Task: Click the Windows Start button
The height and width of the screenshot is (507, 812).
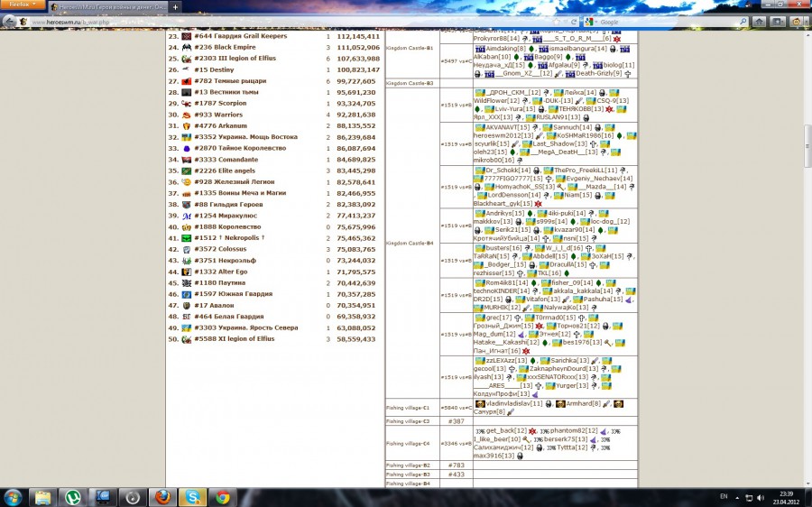Action: click(14, 496)
